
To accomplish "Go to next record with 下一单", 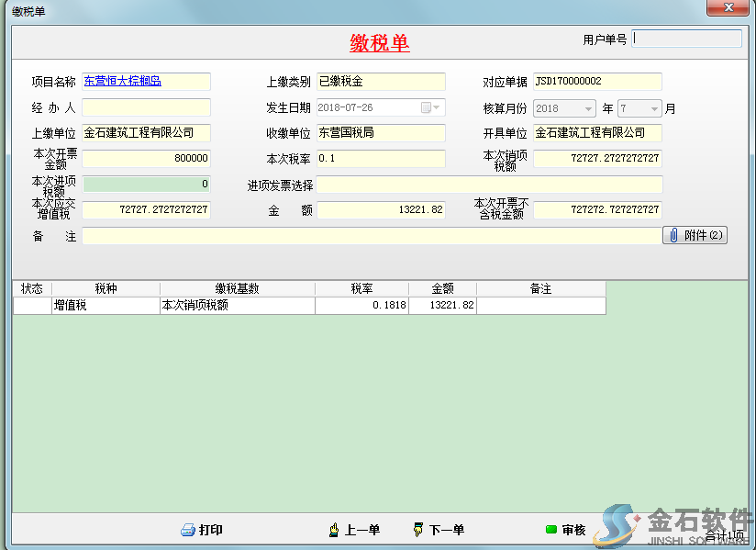I will point(418,530).
